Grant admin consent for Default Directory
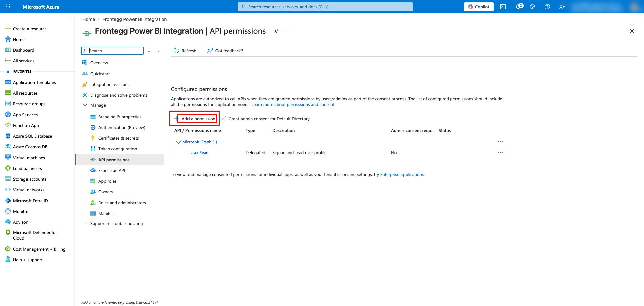 (265, 119)
